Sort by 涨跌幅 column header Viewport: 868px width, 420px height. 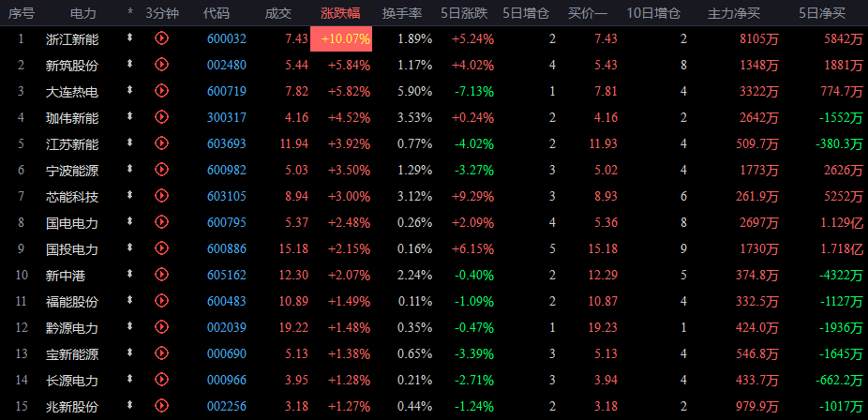[x=340, y=13]
